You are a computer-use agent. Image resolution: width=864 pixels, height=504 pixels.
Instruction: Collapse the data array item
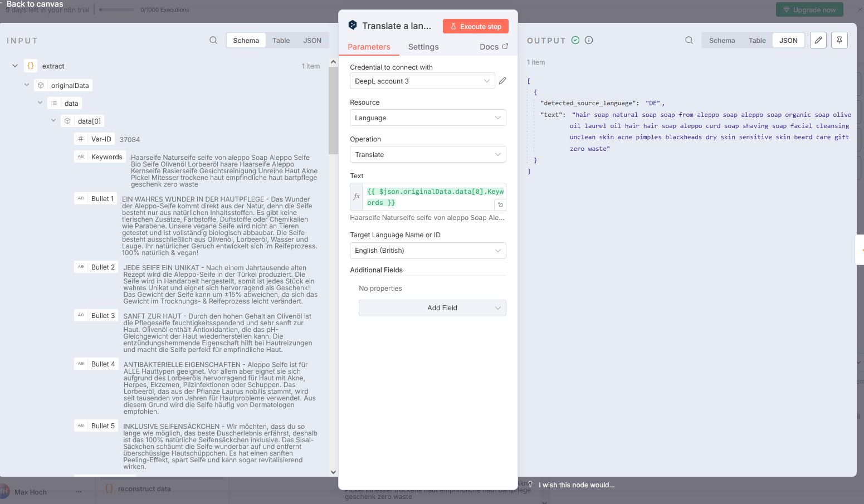pos(40,103)
